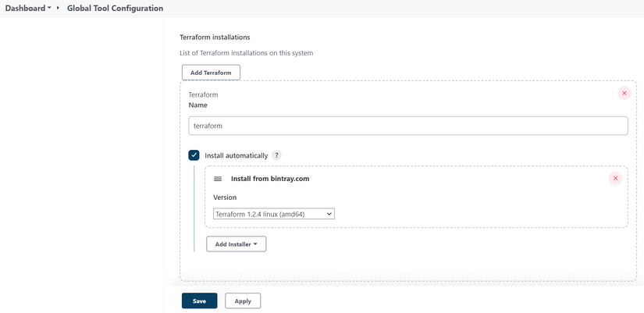Uncheck the Install automatically checkbox
Screen dimensions: 644x313
tap(194, 155)
